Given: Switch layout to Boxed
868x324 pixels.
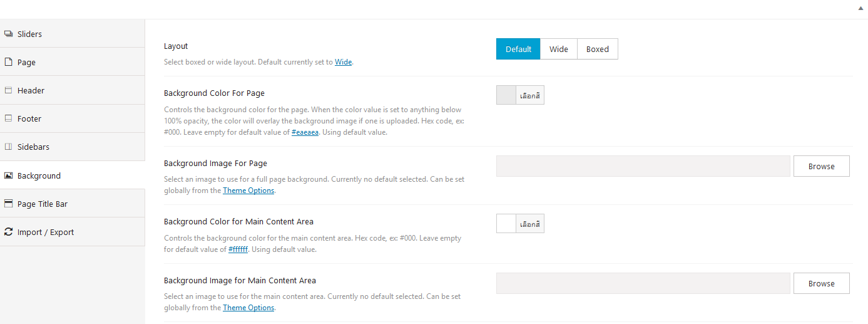Looking at the screenshot, I should click(x=598, y=49).
